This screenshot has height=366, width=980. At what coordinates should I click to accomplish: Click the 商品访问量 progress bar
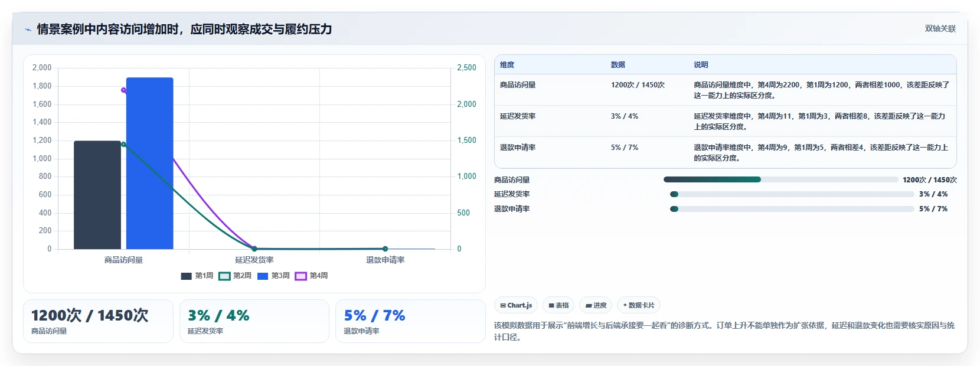click(x=780, y=179)
